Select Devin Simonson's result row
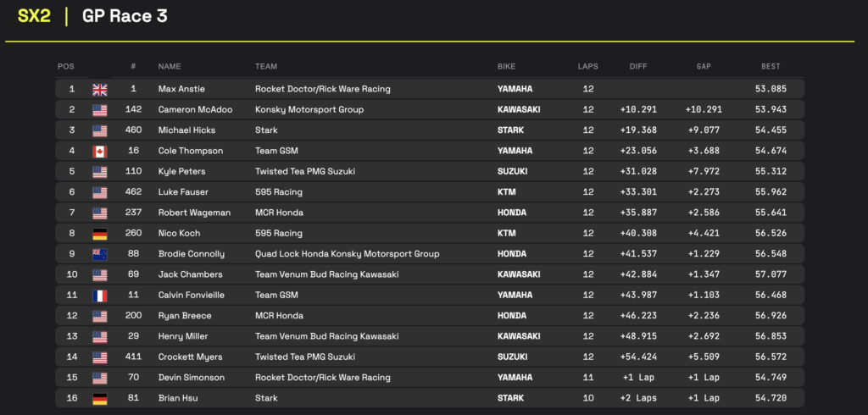 click(x=430, y=378)
